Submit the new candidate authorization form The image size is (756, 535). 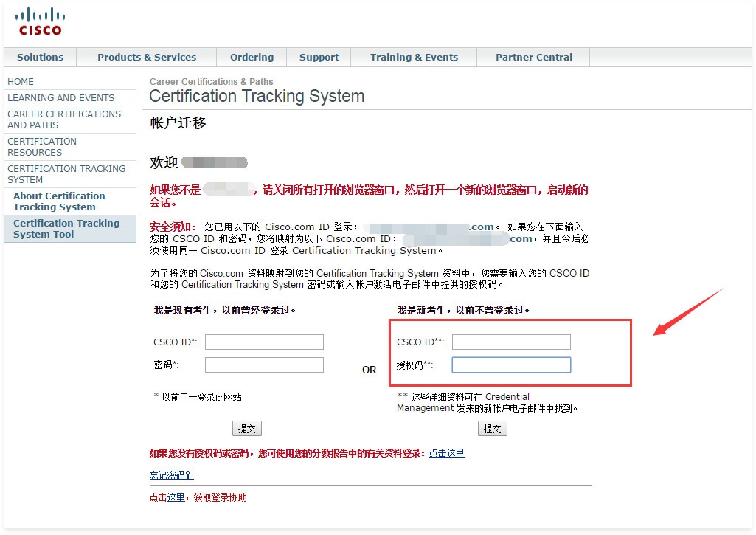click(492, 429)
